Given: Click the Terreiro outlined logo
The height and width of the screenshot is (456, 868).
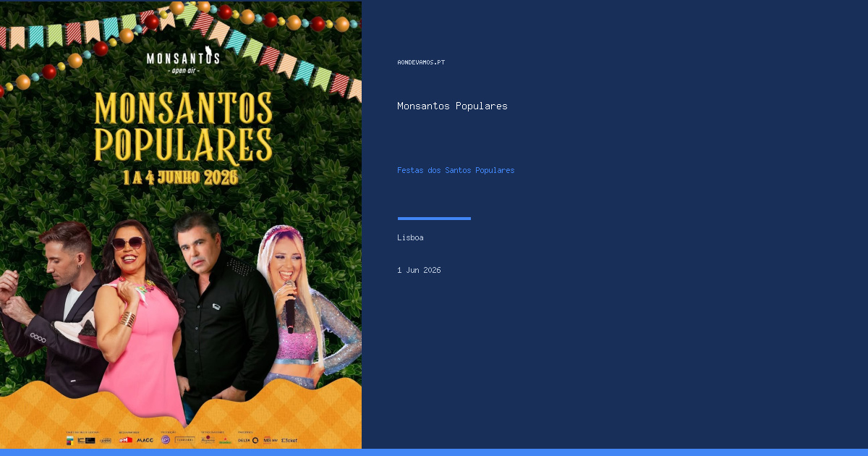Looking at the screenshot, I should click(x=184, y=440).
